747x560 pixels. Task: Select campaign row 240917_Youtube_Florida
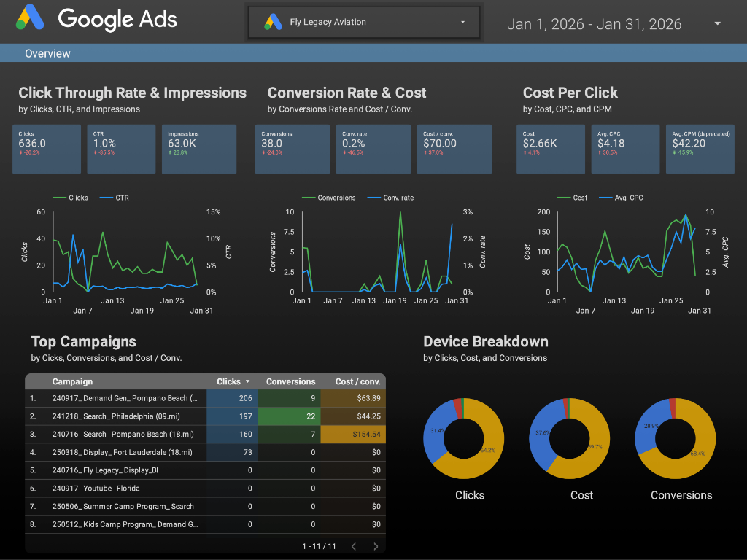[205, 489]
